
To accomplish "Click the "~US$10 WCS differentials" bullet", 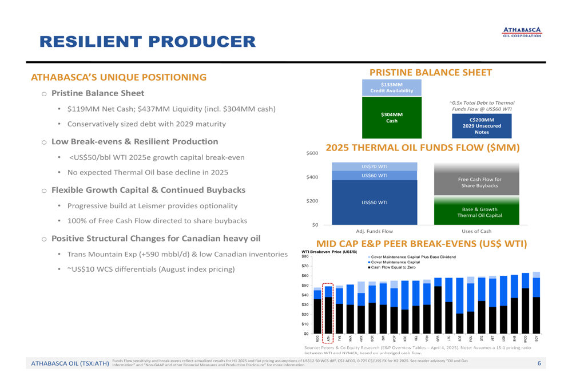I will point(151,270).
